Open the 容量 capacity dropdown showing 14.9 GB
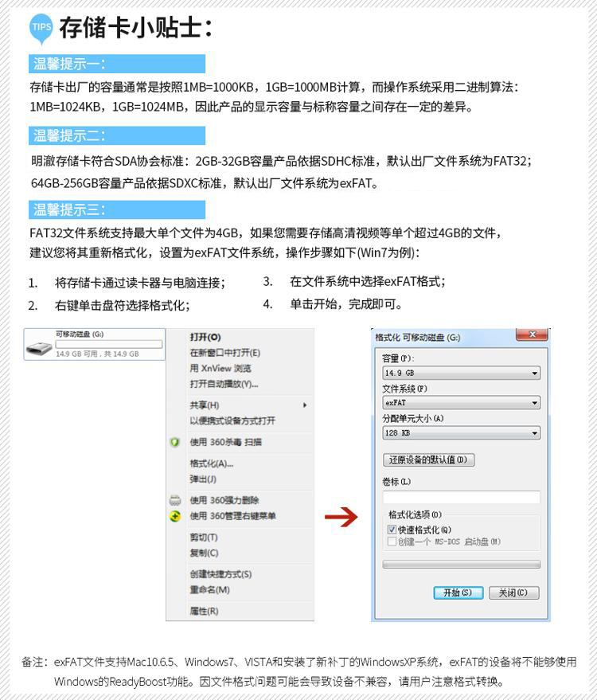Screen dimensions: 597x700 pos(462,373)
